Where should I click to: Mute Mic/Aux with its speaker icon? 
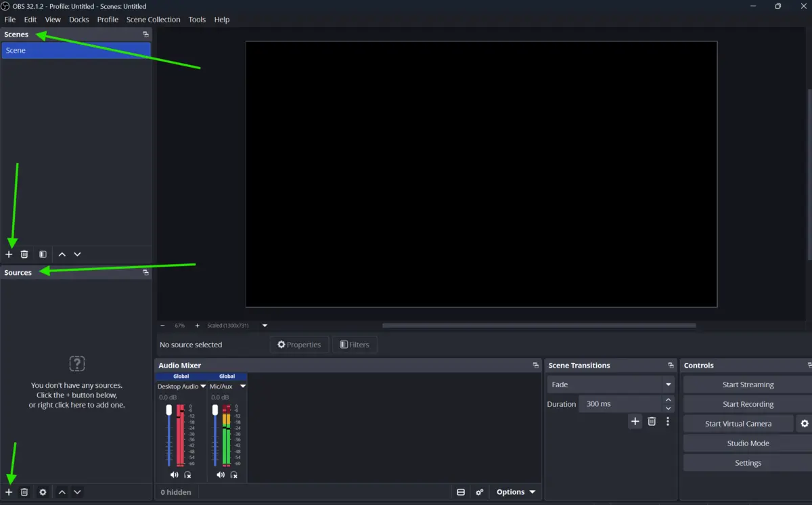[x=220, y=475]
